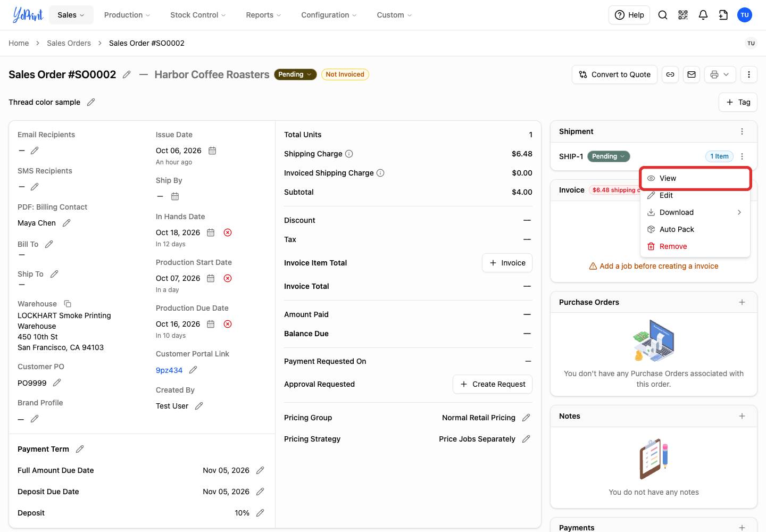This screenshot has width=766, height=532.
Task: Edit the Pricing Group value
Action: pyautogui.click(x=526, y=418)
